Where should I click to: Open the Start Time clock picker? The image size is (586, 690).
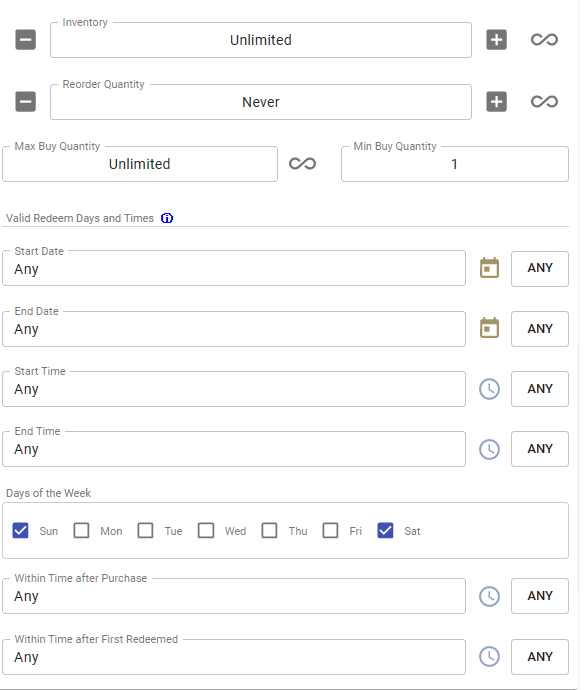pyautogui.click(x=489, y=389)
